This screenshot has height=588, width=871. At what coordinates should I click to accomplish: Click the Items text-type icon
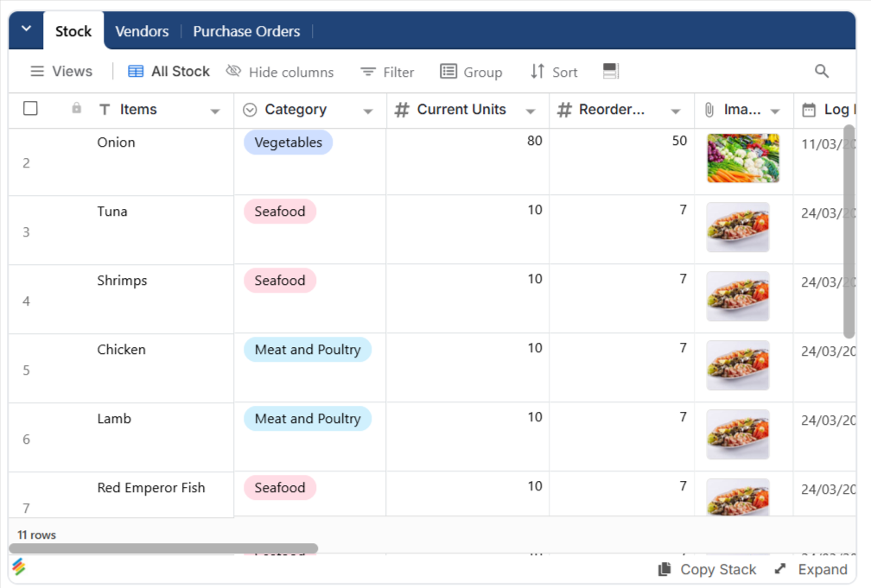(x=105, y=110)
